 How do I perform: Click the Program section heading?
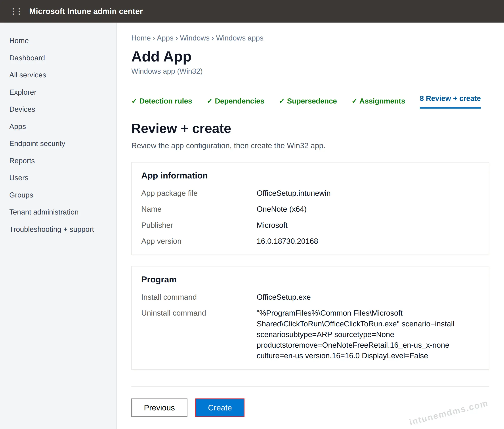point(159,280)
